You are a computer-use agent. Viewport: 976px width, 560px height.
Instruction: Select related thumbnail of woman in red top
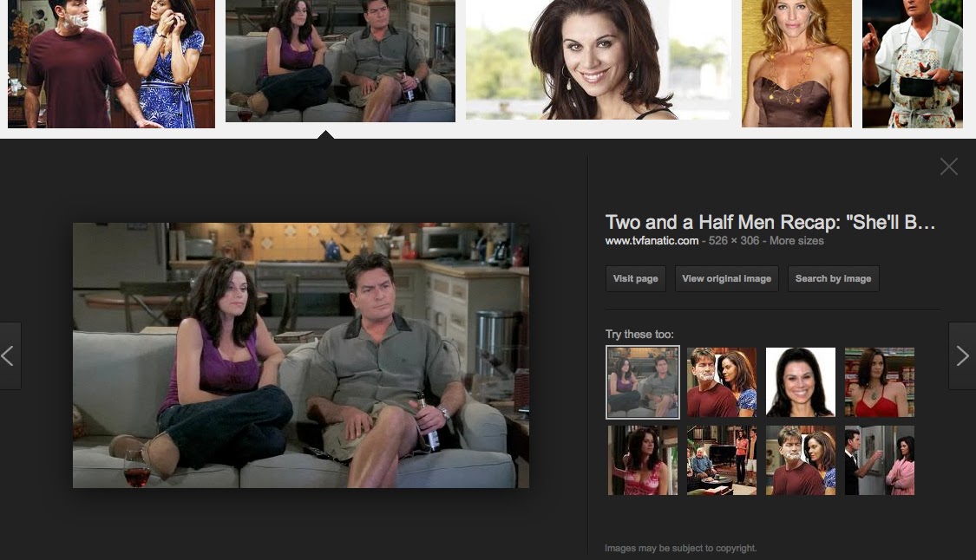click(x=880, y=382)
